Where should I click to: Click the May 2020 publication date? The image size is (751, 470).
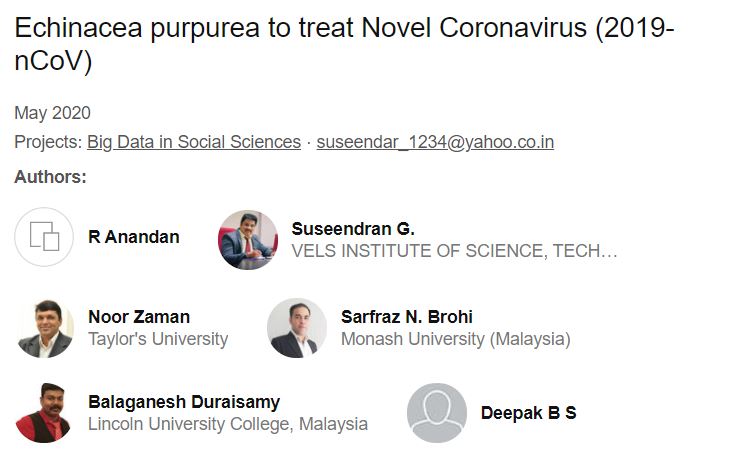point(52,113)
